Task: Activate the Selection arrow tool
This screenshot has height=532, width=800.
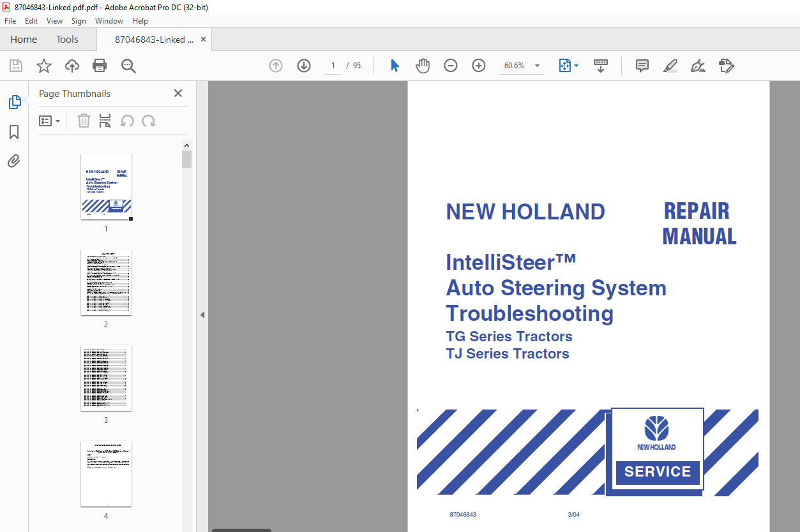Action: [x=395, y=66]
